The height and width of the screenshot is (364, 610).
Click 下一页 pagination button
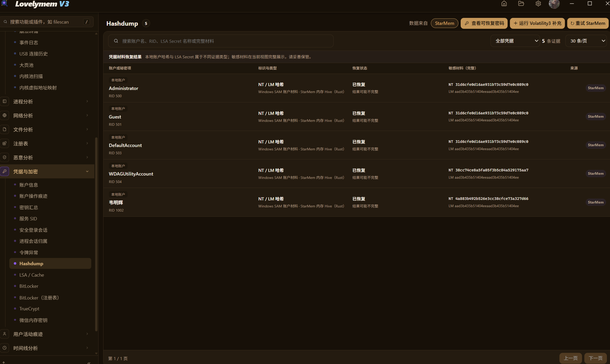pos(595,358)
